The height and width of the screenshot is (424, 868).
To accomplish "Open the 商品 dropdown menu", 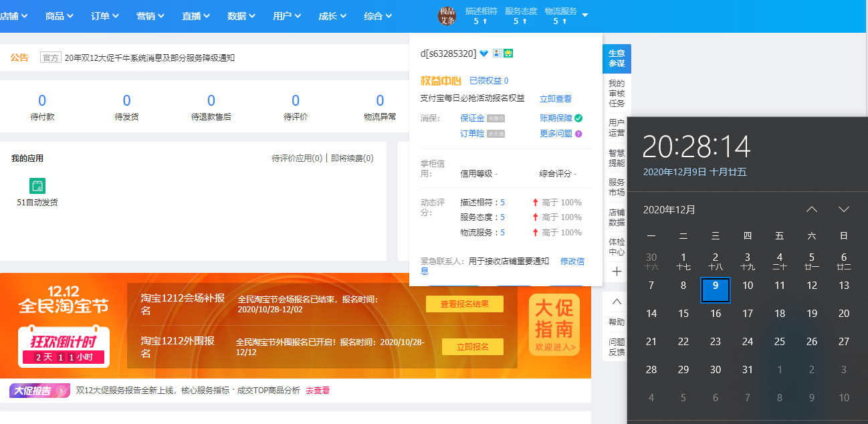I will [x=60, y=16].
